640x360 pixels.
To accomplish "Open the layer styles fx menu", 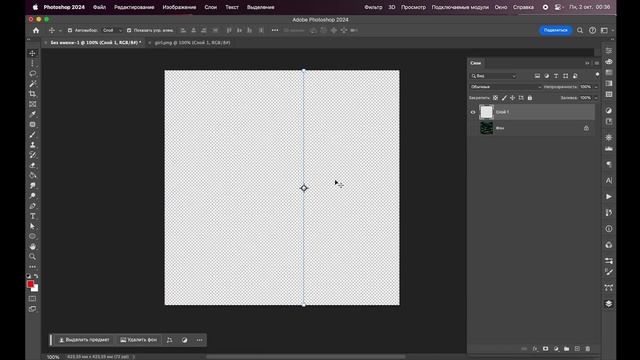I will [x=535, y=349].
